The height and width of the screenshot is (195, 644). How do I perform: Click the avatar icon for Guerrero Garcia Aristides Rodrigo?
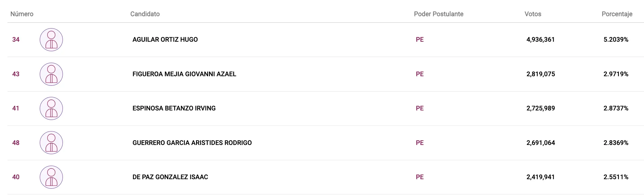(51, 143)
